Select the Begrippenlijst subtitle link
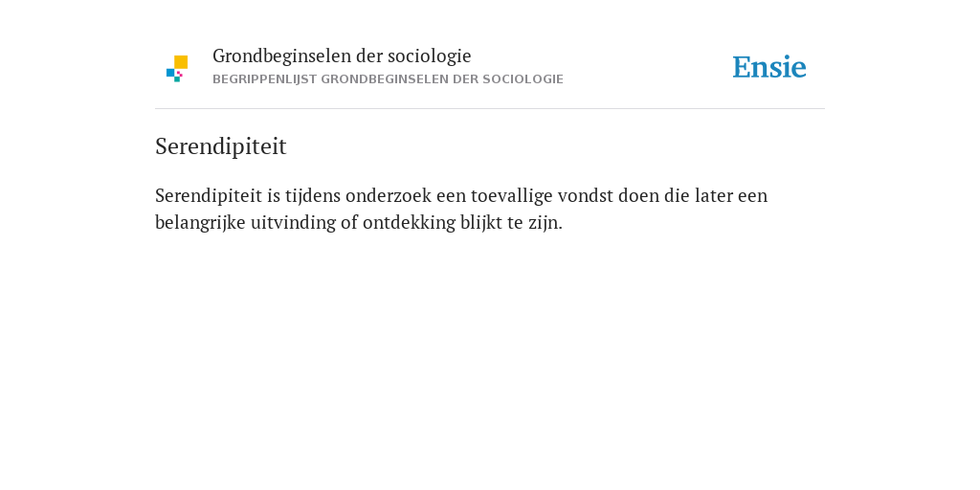 tap(389, 79)
